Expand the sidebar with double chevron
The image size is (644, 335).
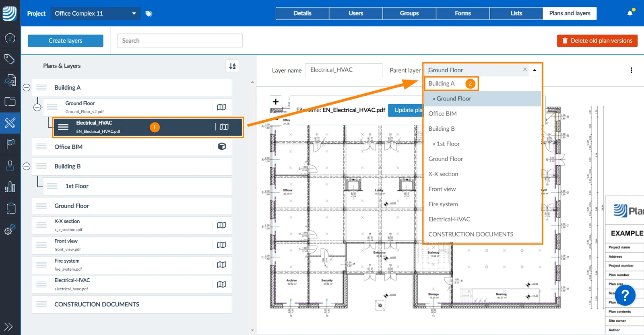(9, 327)
